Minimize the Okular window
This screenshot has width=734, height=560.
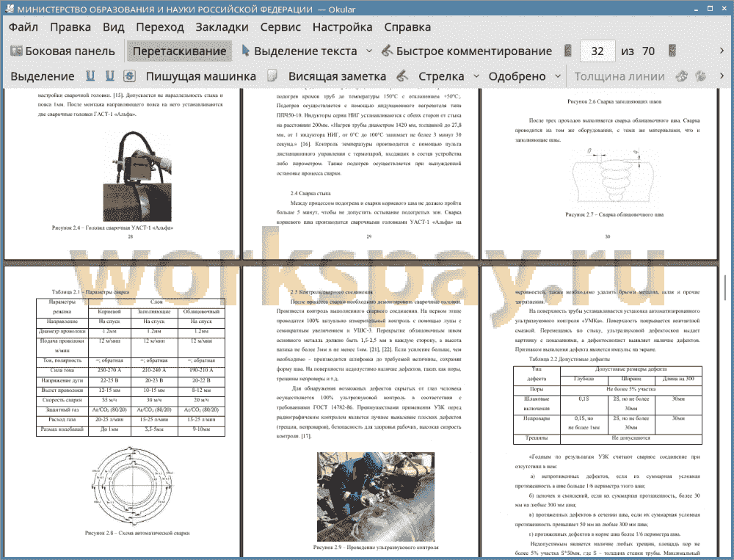[697, 8]
